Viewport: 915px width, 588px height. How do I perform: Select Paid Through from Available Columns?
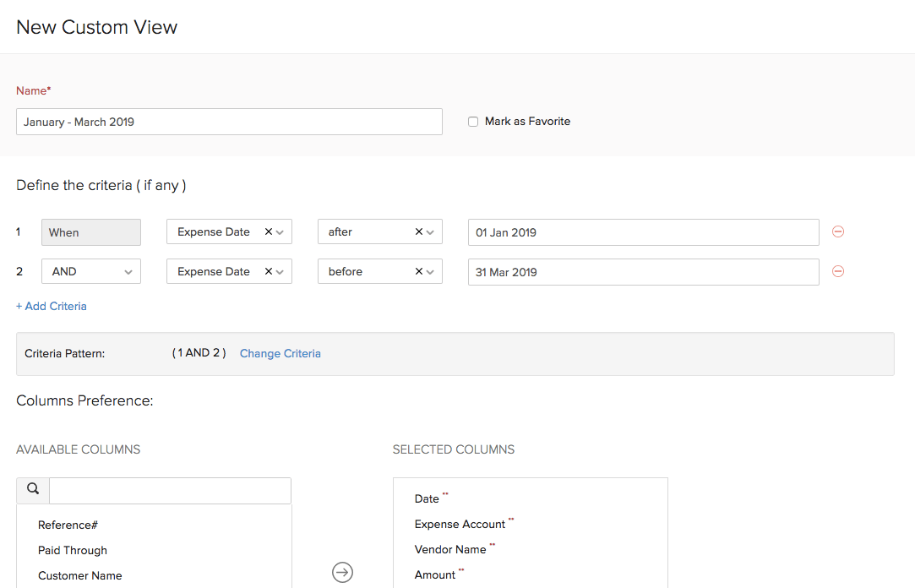[x=72, y=550]
